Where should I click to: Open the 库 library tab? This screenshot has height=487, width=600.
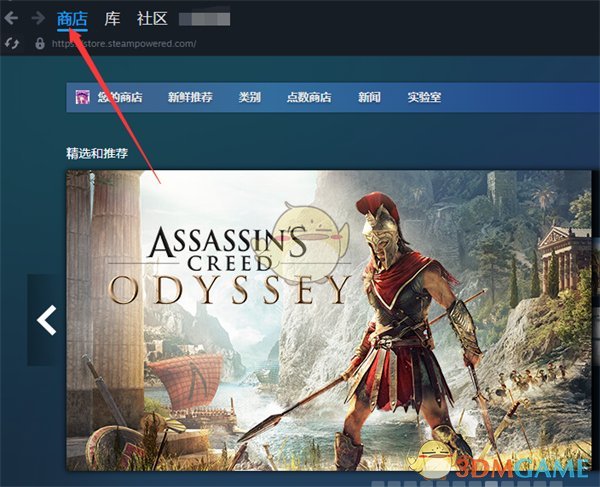pos(112,18)
